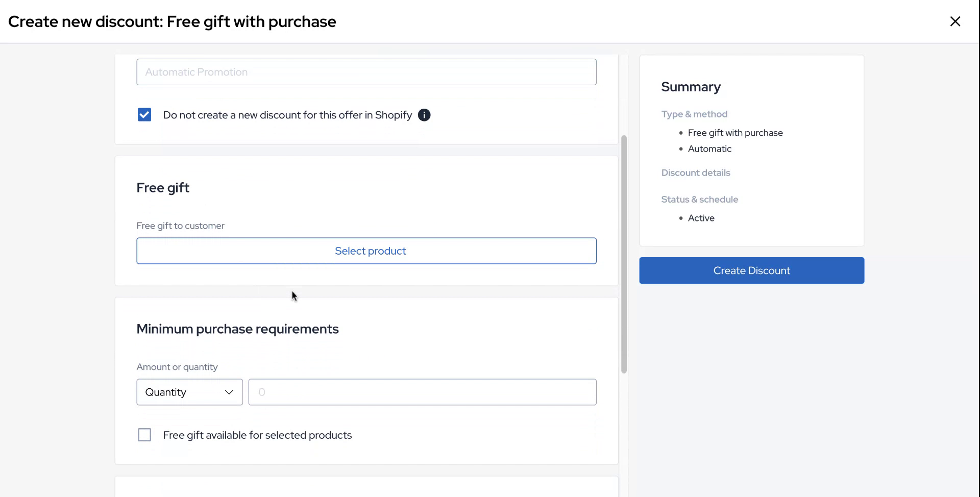Click the minimum quantity value input
The width and height of the screenshot is (980, 497).
pyautogui.click(x=422, y=392)
